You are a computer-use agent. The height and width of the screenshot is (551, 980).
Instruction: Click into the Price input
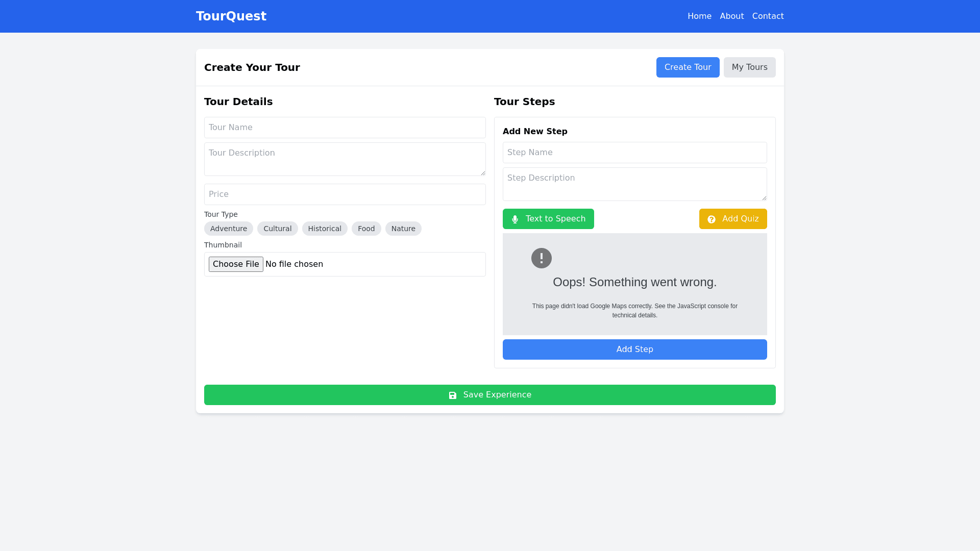(345, 194)
